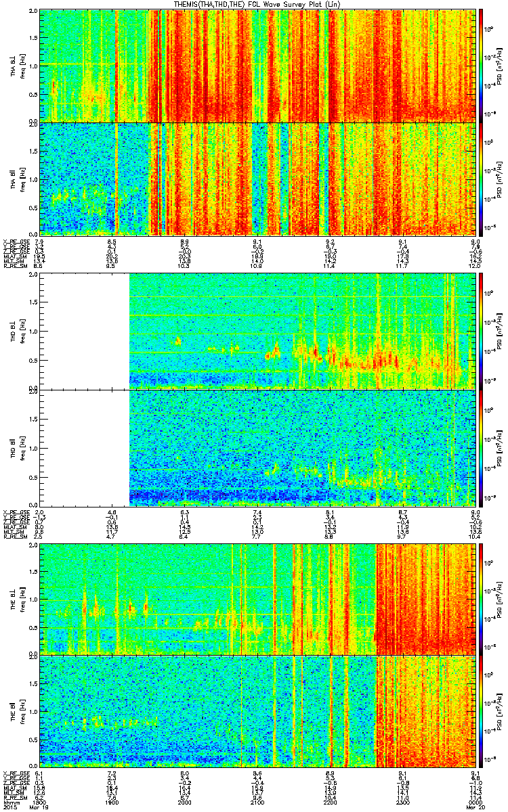The height and width of the screenshot is (812, 508).
Task: Click the THA B-perpendicular PSD color bar
Action: 481,66
